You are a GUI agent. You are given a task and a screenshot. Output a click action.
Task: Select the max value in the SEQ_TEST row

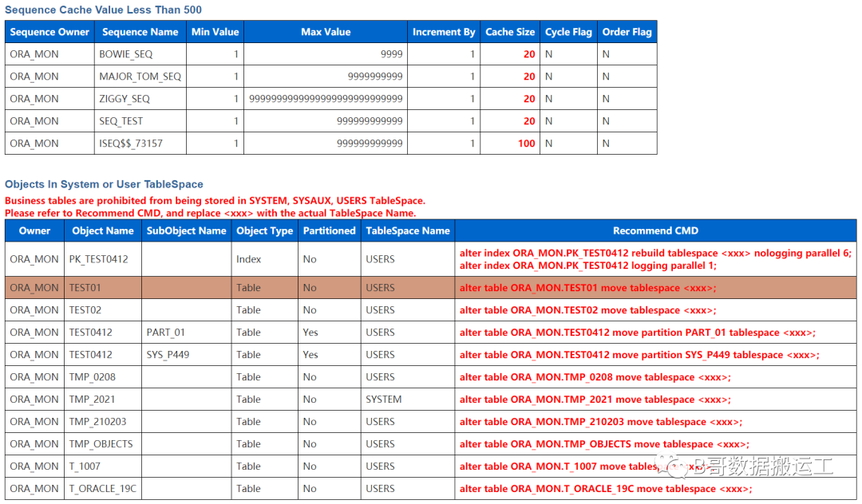coord(370,121)
